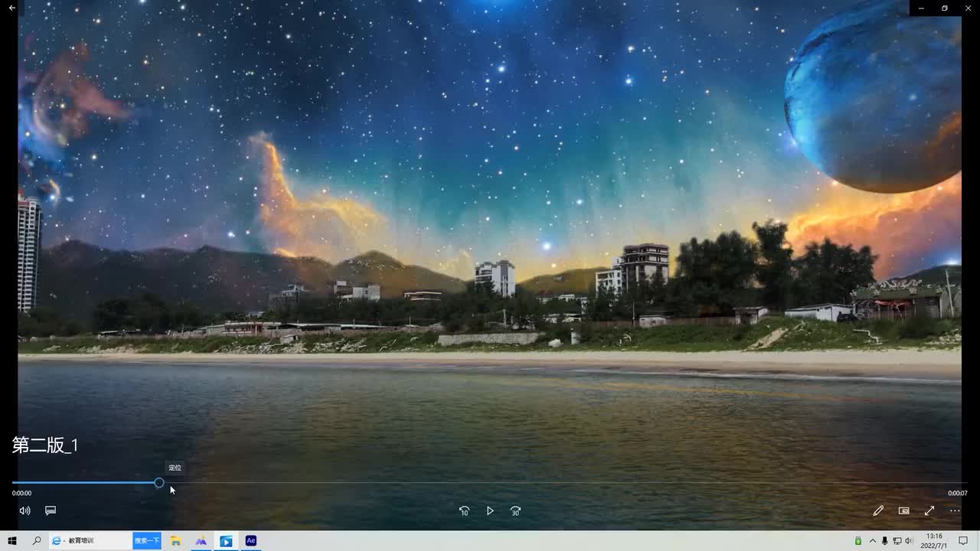Click the 搜索一下 search button
The image size is (980, 551).
147,541
